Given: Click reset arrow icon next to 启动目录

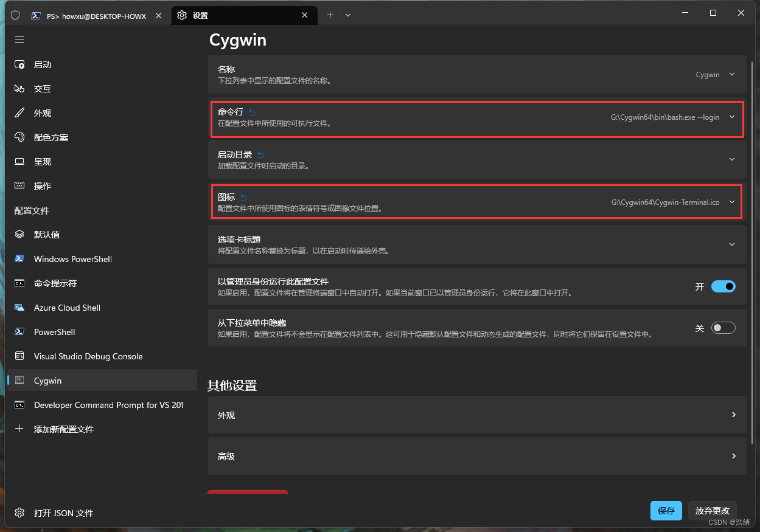Looking at the screenshot, I should click(x=260, y=154).
